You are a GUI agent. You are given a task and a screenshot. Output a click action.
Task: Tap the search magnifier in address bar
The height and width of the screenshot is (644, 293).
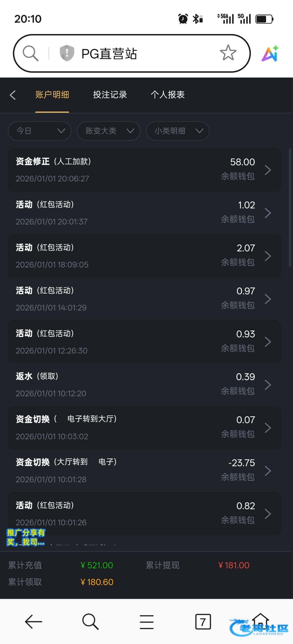pos(31,53)
